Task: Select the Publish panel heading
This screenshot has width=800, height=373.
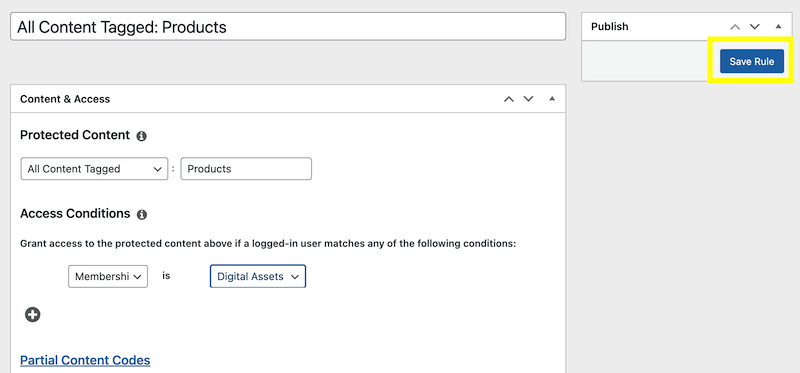Action: [610, 27]
